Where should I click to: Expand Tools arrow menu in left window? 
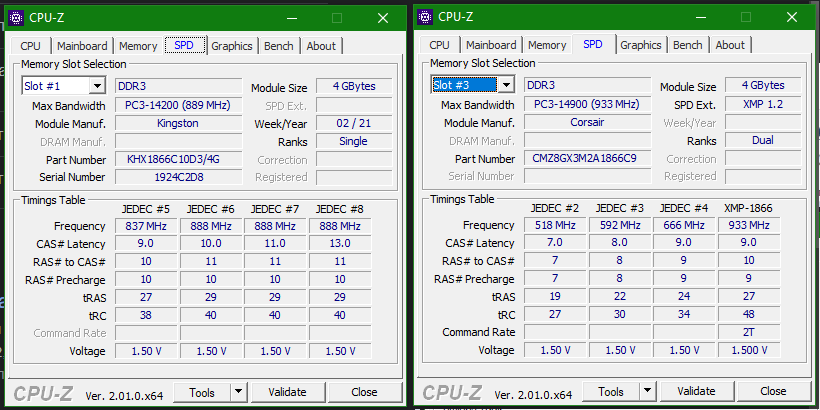pyautogui.click(x=238, y=392)
